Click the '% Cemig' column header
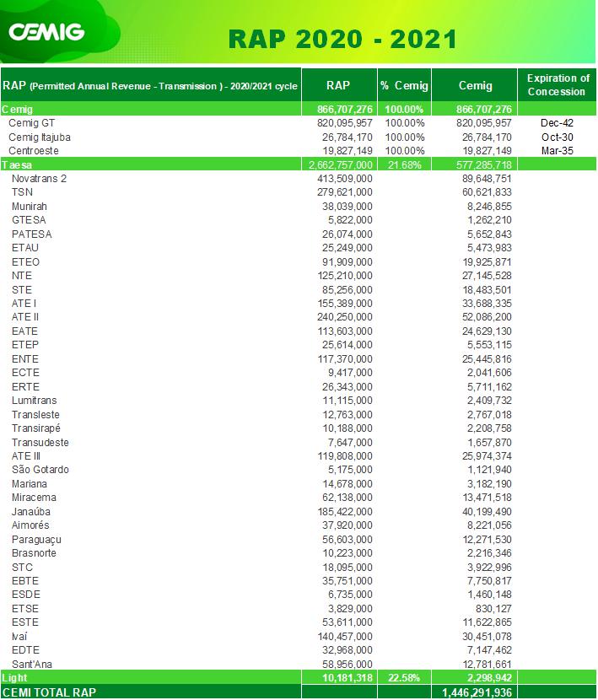598x700 pixels. coord(404,85)
